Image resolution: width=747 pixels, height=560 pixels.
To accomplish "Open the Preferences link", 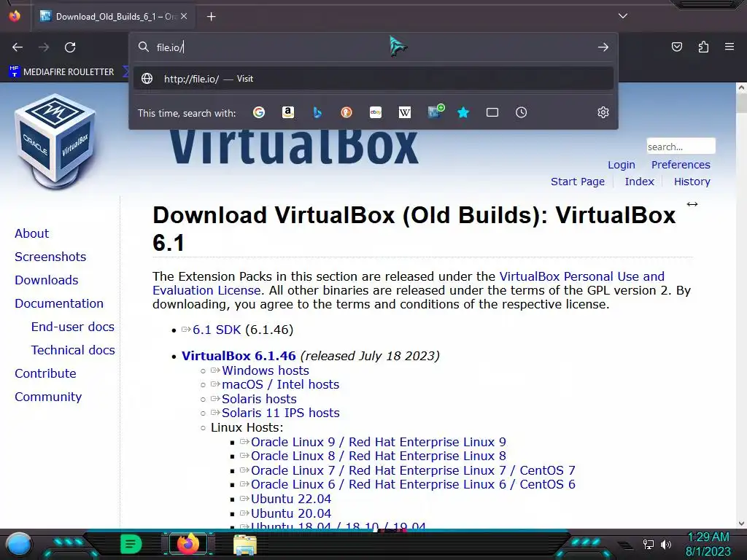I will pos(681,165).
